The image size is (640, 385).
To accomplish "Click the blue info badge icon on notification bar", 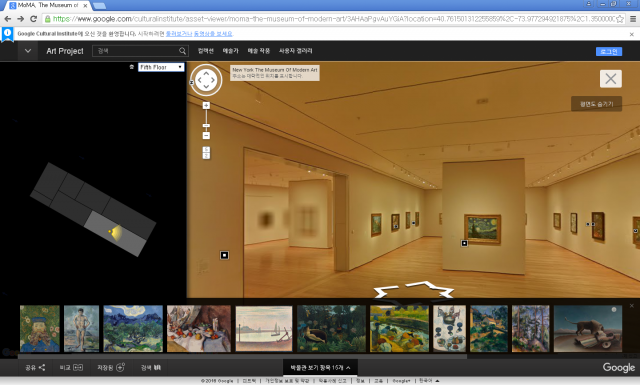I will tap(7, 34).
